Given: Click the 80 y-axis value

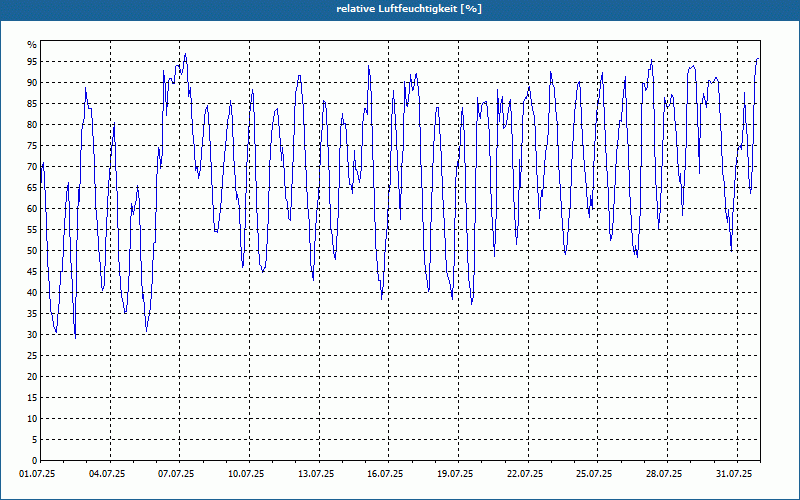Looking at the screenshot, I should tap(32, 124).
